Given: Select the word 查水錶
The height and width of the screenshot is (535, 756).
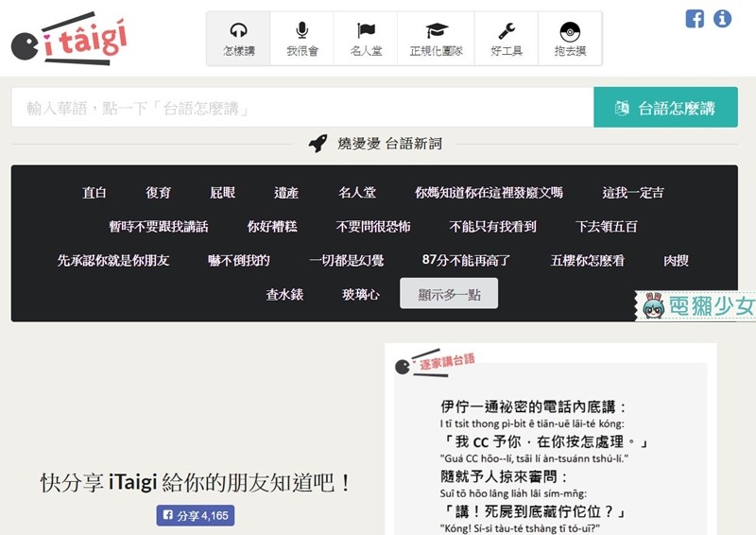Looking at the screenshot, I should coord(284,294).
